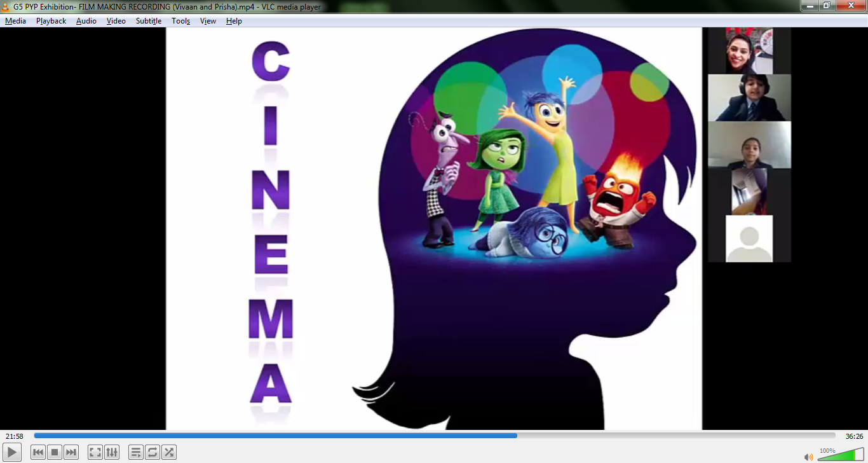Restore down the VLC window
The width and height of the screenshot is (868, 463).
(x=826, y=6)
